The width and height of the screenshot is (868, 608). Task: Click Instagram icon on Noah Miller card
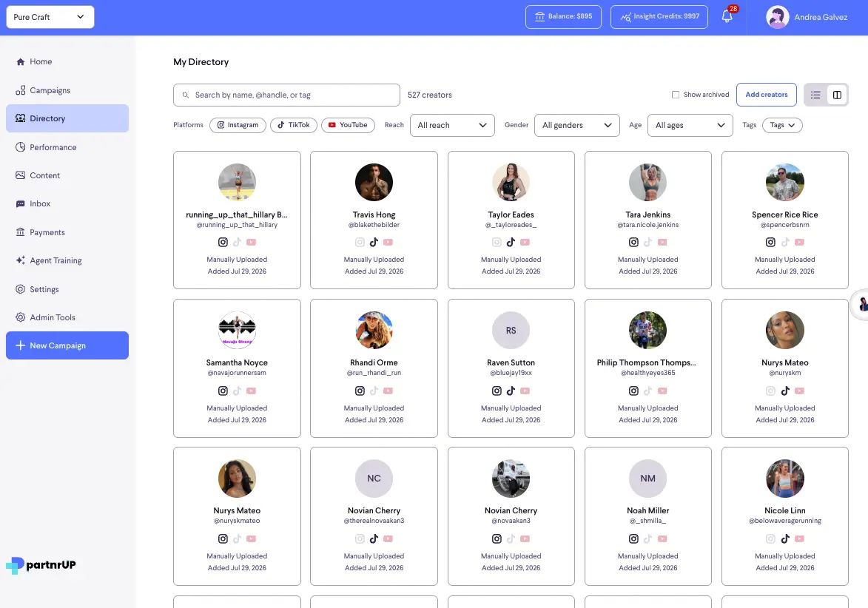tap(634, 539)
